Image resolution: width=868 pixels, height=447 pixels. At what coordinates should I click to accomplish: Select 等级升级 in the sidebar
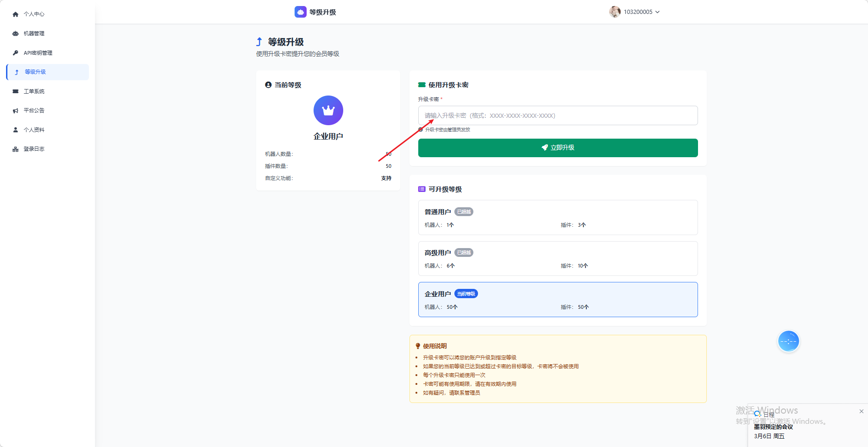pos(35,72)
